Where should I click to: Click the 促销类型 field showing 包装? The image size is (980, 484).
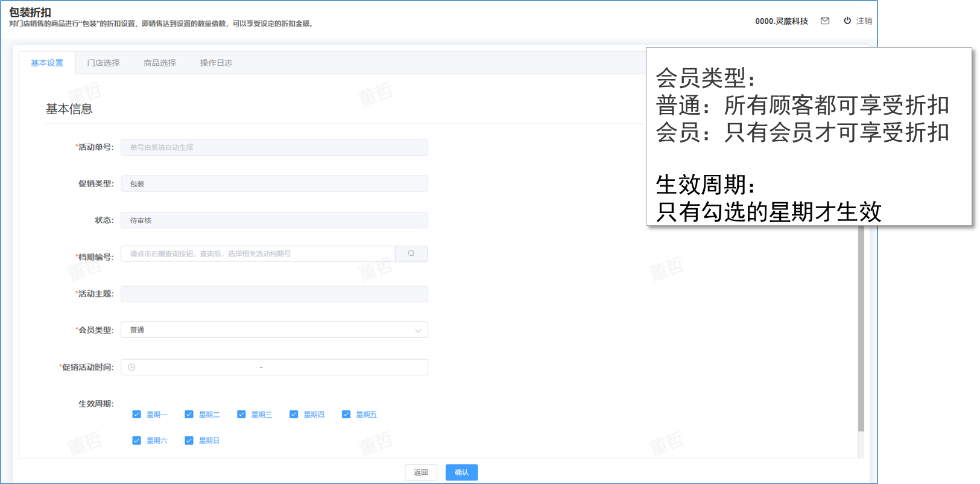pos(274,183)
